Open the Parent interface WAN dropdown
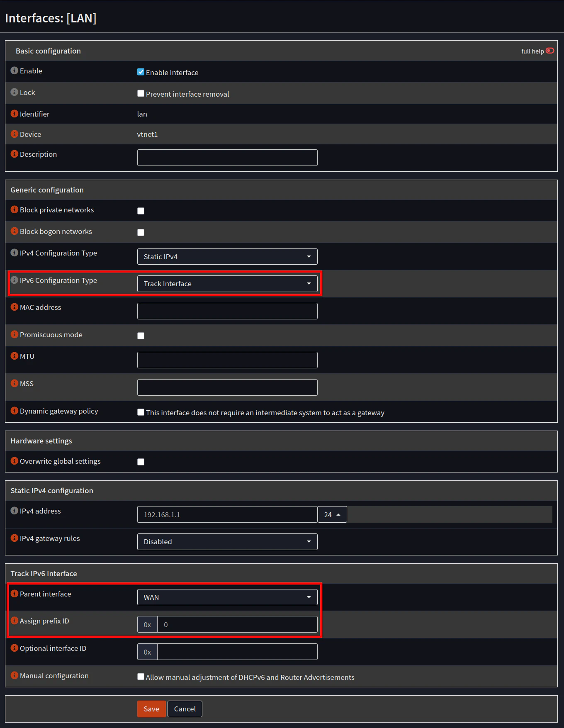Viewport: 564px width, 728px height. [227, 597]
